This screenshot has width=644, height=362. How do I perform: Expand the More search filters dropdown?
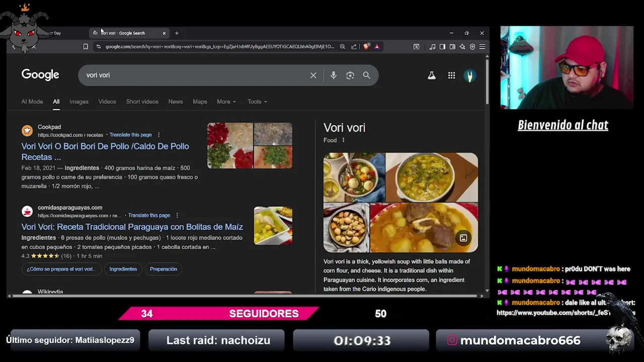pyautogui.click(x=226, y=102)
